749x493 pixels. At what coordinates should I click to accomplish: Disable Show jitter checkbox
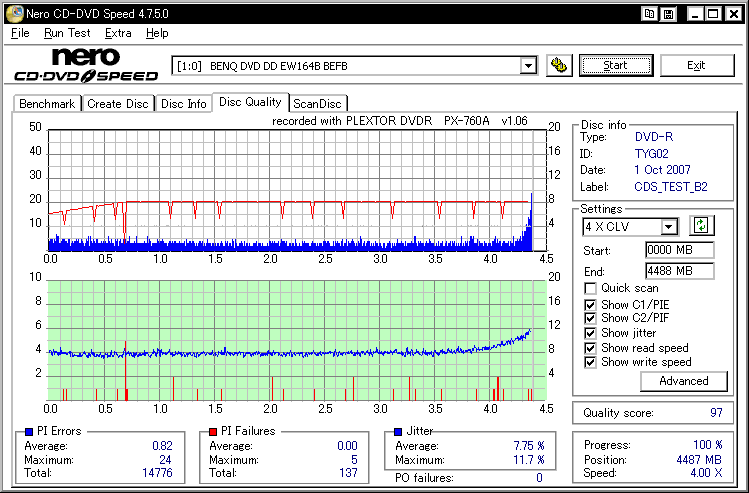pyautogui.click(x=590, y=333)
